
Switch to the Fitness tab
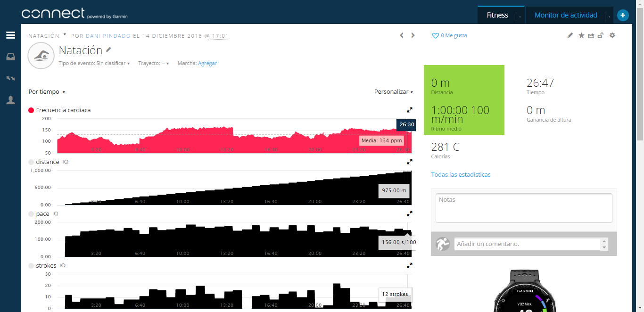pos(497,15)
